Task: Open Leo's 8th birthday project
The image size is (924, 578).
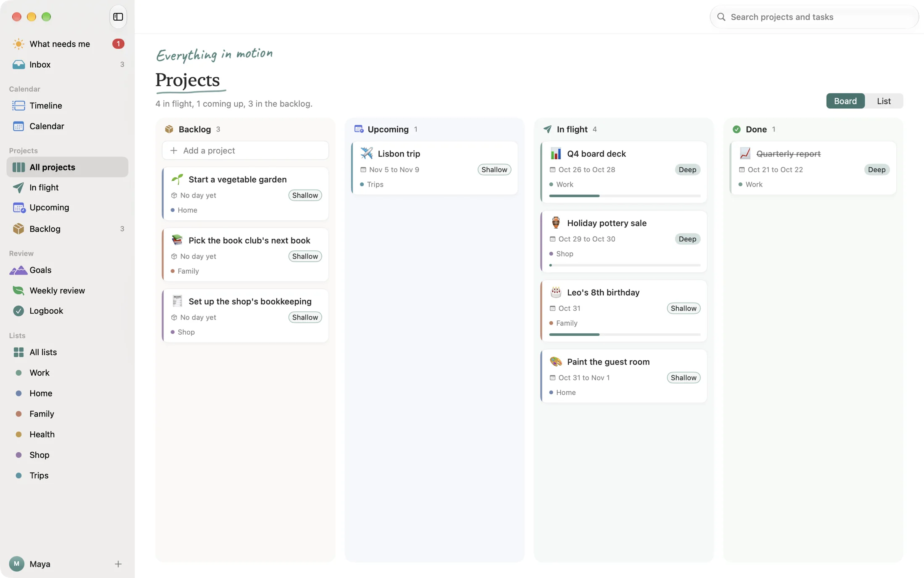Action: point(624,311)
